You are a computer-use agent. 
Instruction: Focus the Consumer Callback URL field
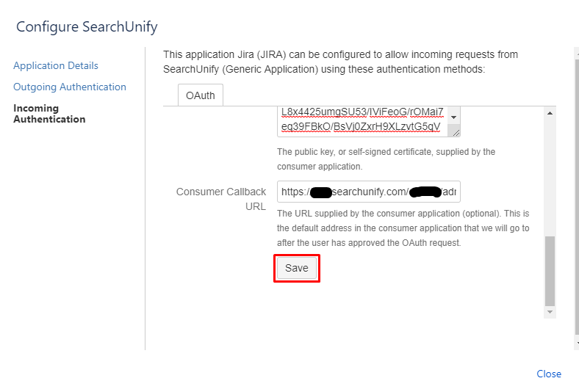point(368,192)
